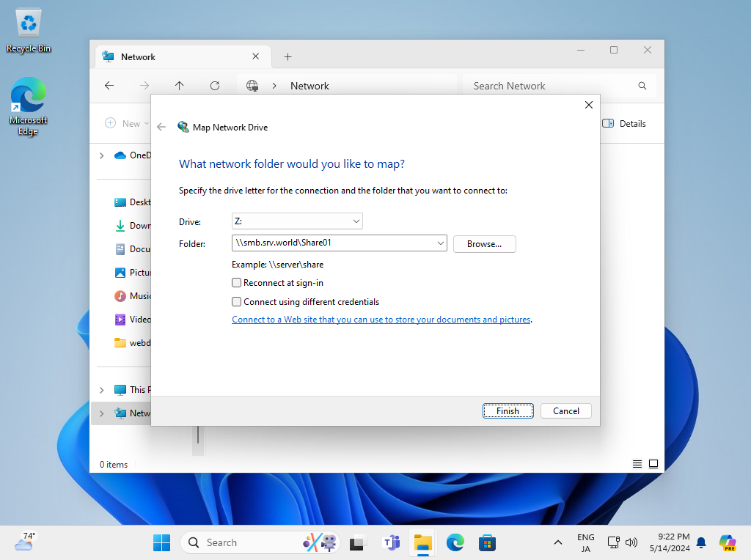Launch Microsoft Store from the taskbar
Screen dimensions: 751x560
point(488,542)
